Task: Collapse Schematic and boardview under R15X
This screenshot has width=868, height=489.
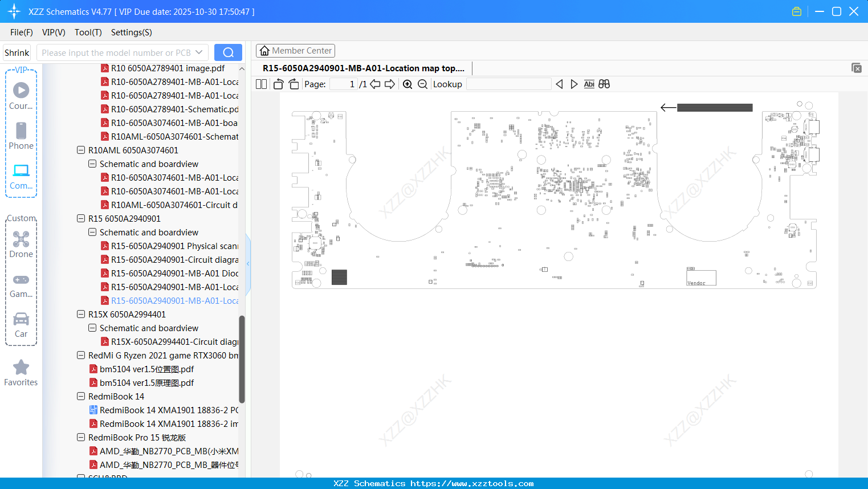Action: point(92,328)
